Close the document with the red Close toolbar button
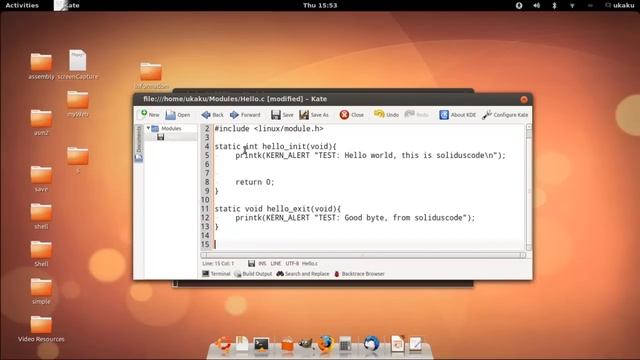This screenshot has width=640, height=360. coord(351,115)
